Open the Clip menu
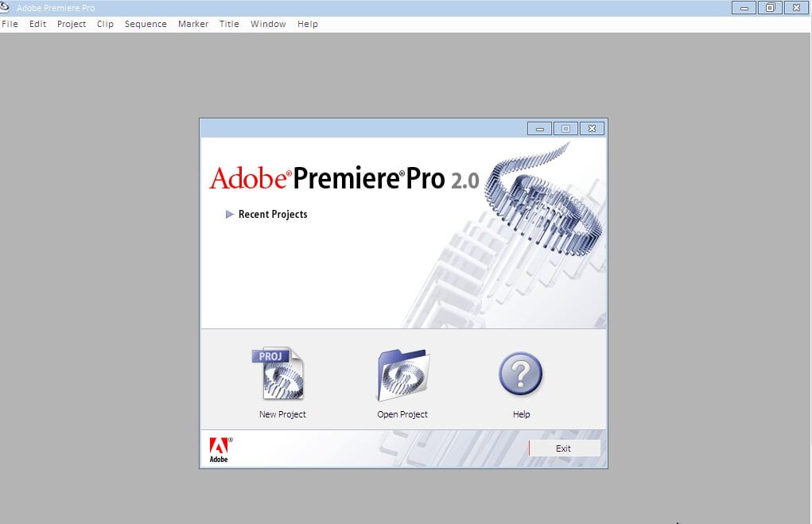The height and width of the screenshot is (524, 812). point(105,24)
